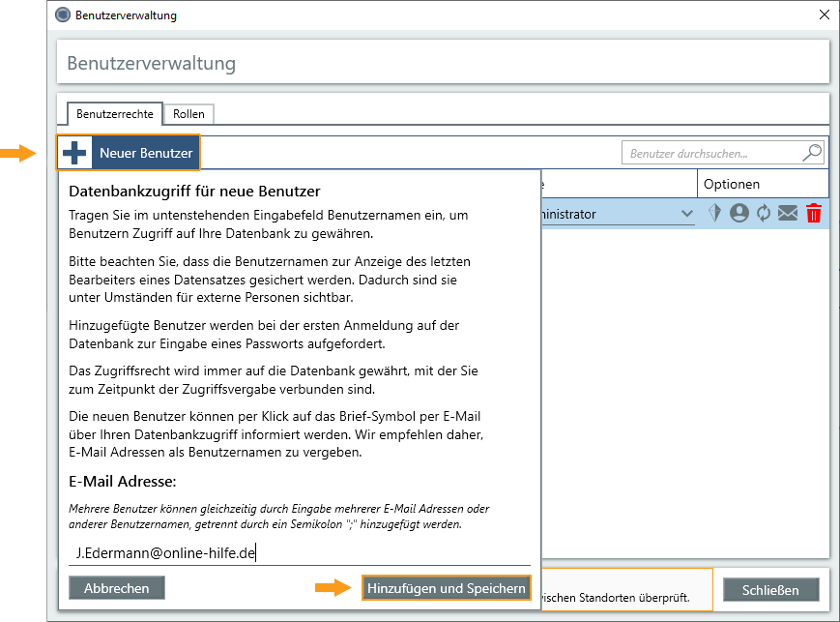This screenshot has width=840, height=622.
Task: Click the user profile circle icon
Action: pos(739,214)
